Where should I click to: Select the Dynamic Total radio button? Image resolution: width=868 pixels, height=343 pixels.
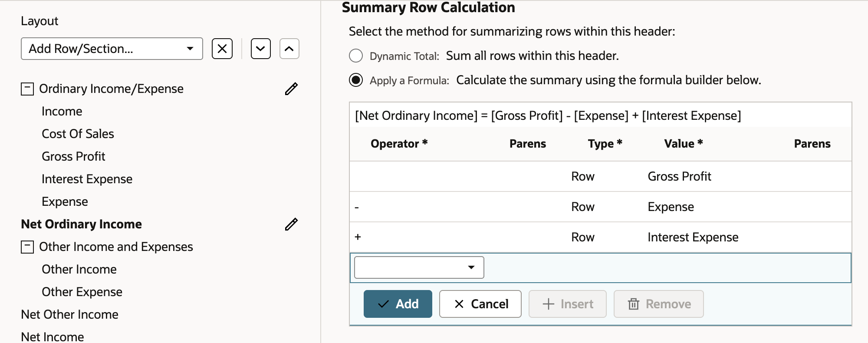pos(356,56)
